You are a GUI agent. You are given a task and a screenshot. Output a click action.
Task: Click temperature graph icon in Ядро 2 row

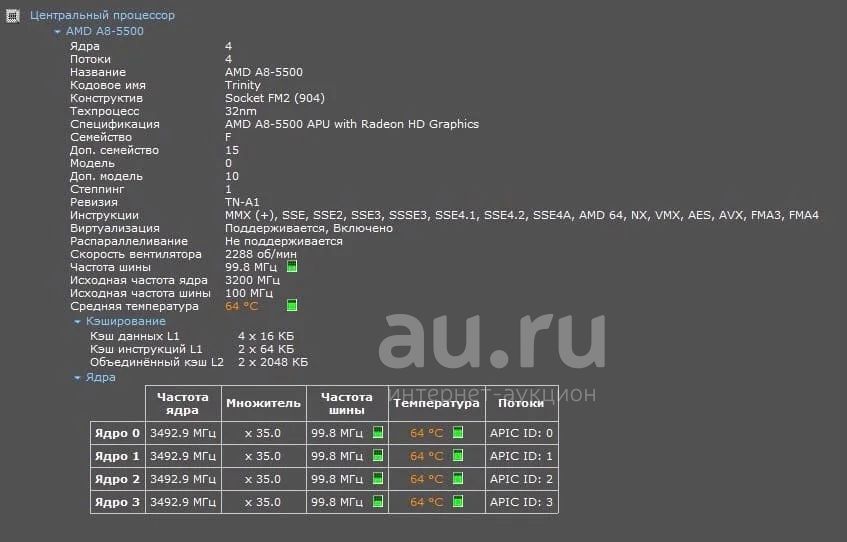coord(458,478)
